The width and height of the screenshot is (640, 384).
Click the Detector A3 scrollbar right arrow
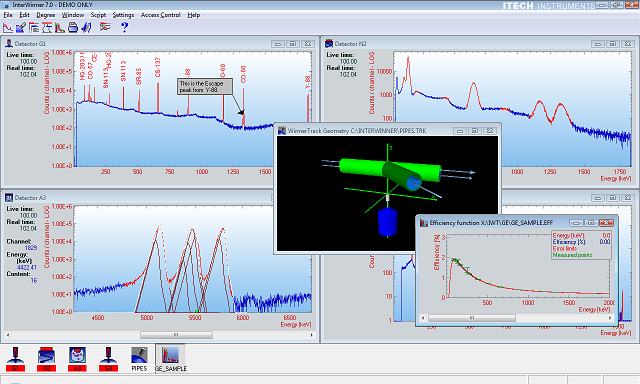311,335
